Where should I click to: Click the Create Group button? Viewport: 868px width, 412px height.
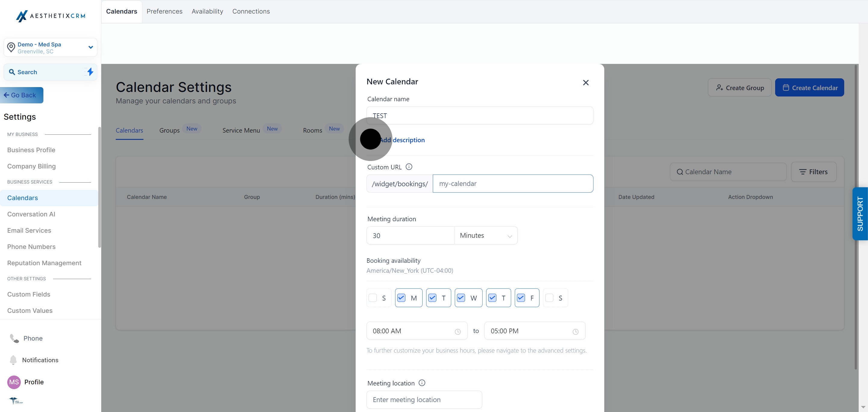pyautogui.click(x=740, y=88)
